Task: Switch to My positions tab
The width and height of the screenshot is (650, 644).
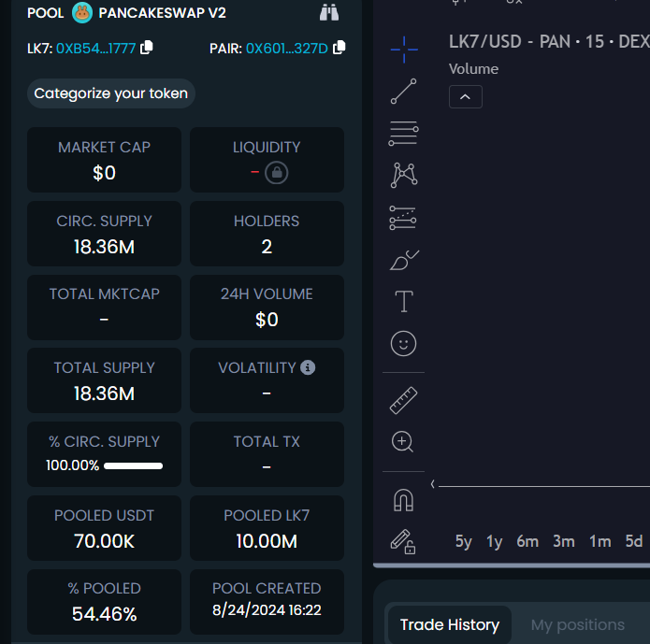Action: [x=577, y=624]
